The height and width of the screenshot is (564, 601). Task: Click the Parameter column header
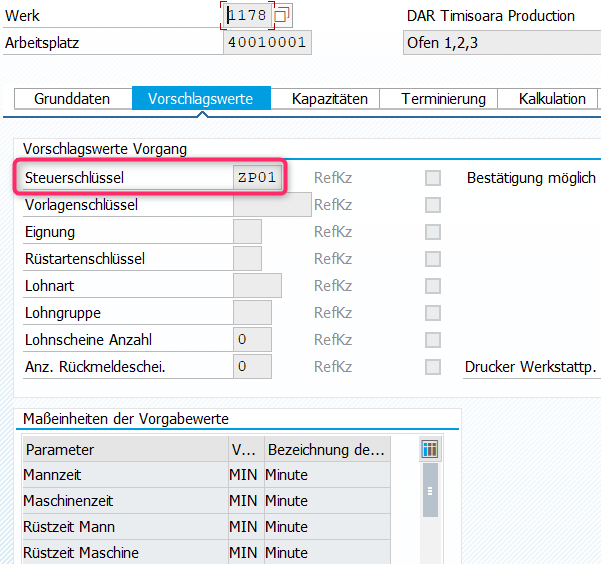(124, 450)
